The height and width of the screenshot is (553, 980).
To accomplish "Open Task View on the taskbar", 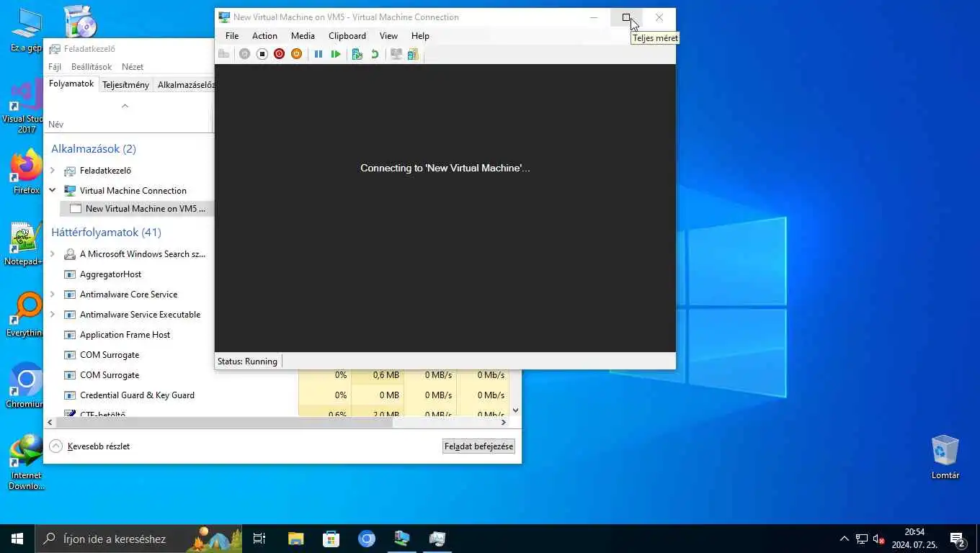I will tap(259, 539).
